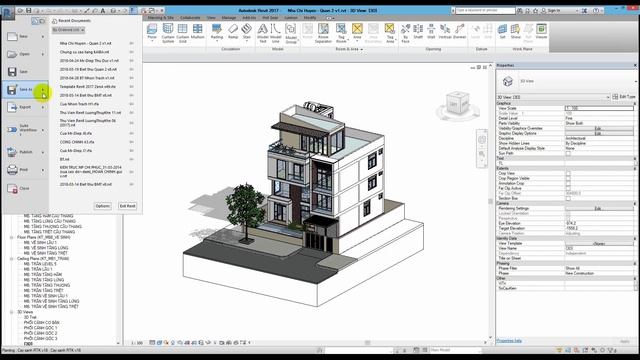The height and width of the screenshot is (360, 640).
Task: Collapse the Ceiling Plans tree node
Action: pyautogui.click(x=11, y=259)
